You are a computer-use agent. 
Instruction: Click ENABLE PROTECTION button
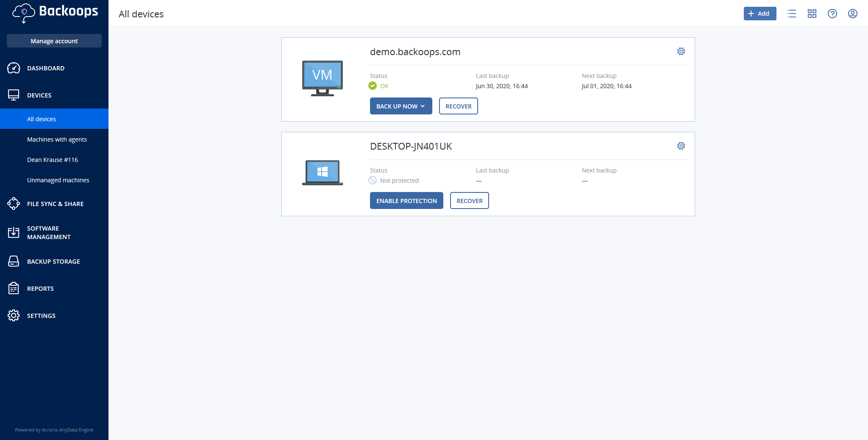[x=406, y=201]
